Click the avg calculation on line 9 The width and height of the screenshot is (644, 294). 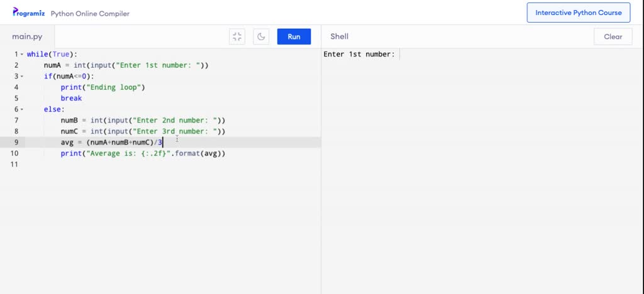(112, 142)
